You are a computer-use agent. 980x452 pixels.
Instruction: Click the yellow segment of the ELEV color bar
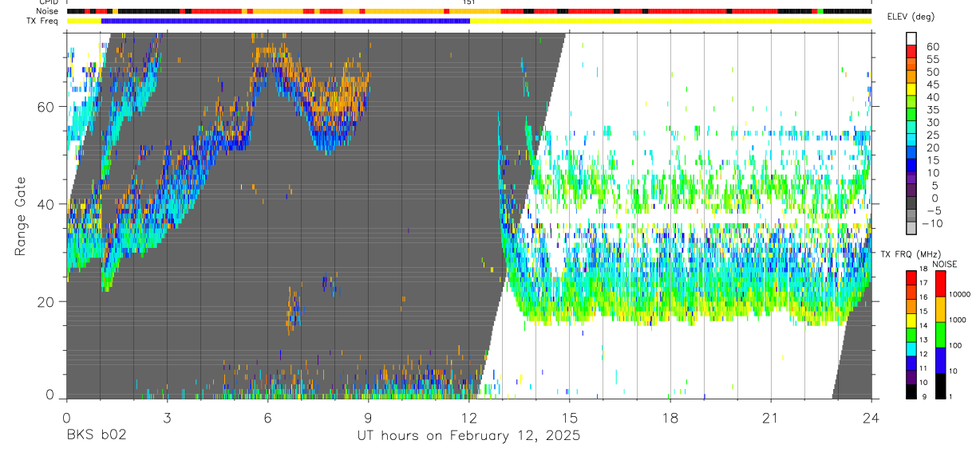(x=911, y=90)
